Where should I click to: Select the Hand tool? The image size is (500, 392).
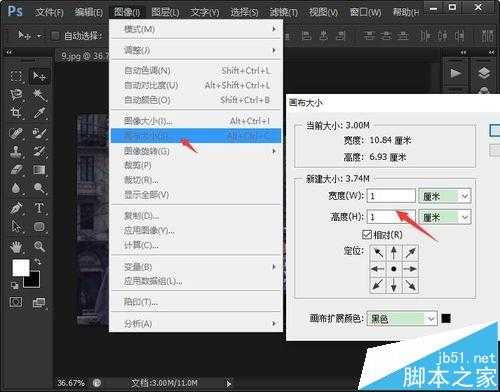point(16,247)
